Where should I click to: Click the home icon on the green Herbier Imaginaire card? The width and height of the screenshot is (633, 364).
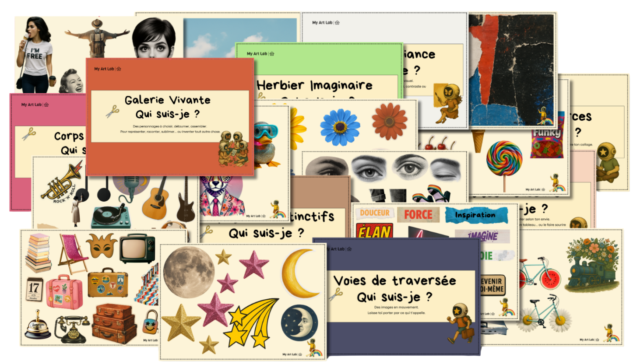click(x=271, y=54)
